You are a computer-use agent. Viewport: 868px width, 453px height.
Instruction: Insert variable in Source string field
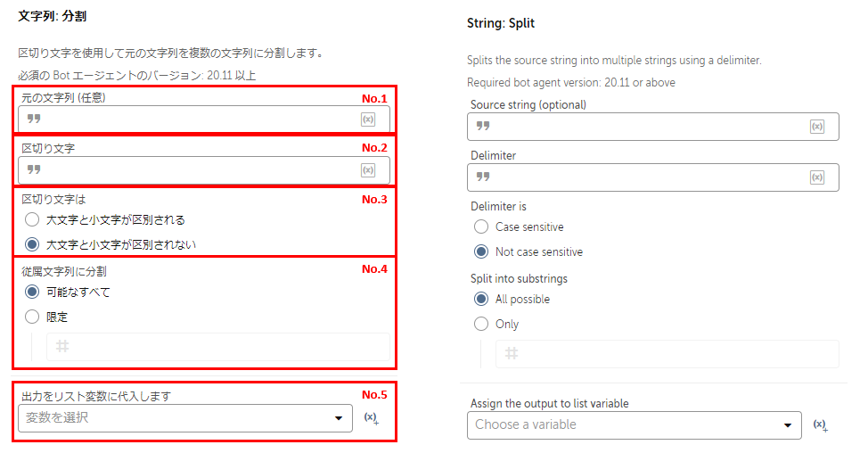(817, 127)
